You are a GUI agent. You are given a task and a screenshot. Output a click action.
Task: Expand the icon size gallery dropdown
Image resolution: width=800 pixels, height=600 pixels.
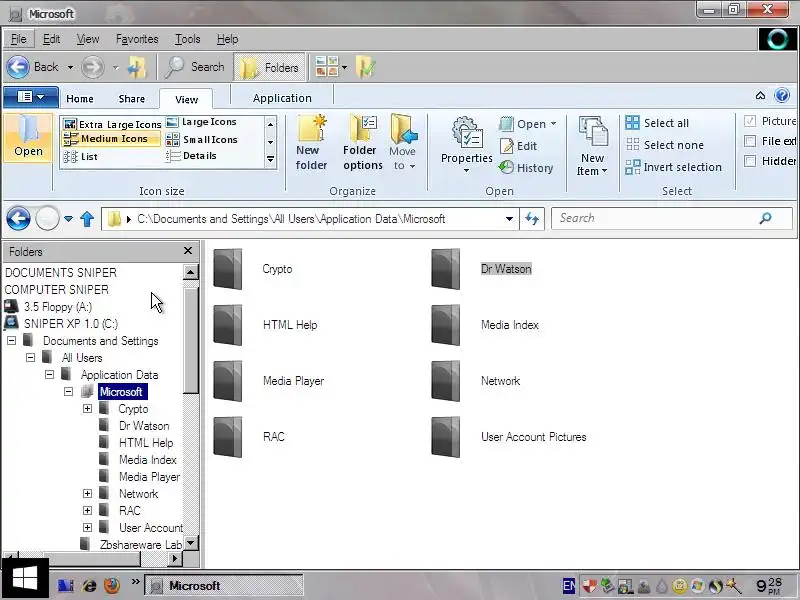[270, 160]
